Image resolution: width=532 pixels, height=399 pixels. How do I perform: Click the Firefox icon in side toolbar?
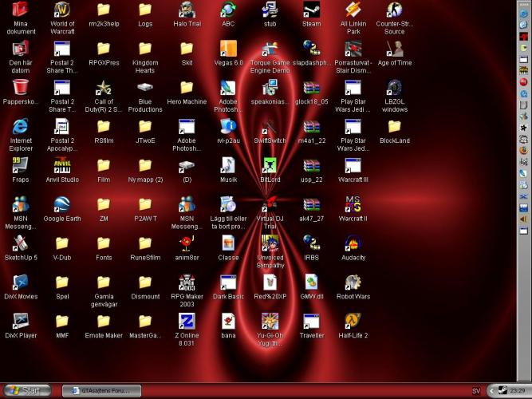pos(524,150)
